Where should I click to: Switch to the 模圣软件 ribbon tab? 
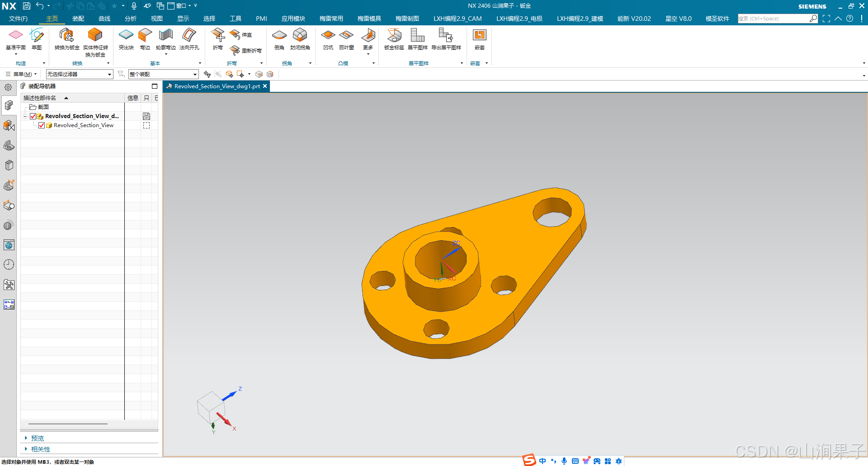tap(717, 19)
